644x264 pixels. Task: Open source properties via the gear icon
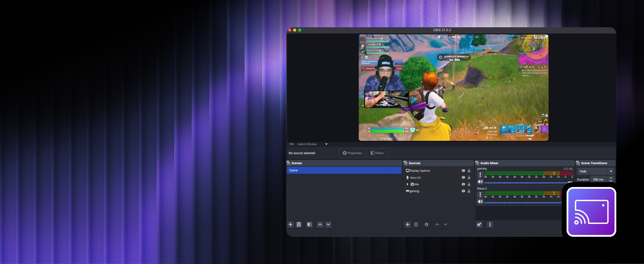coord(427,224)
